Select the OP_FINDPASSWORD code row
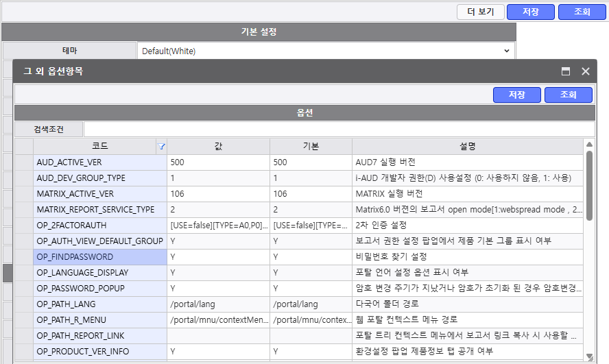This screenshot has width=609, height=364. pos(100,257)
